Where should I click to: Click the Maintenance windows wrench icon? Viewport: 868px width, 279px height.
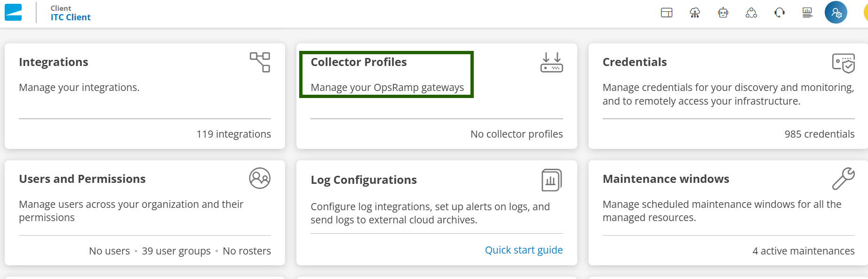click(x=843, y=179)
